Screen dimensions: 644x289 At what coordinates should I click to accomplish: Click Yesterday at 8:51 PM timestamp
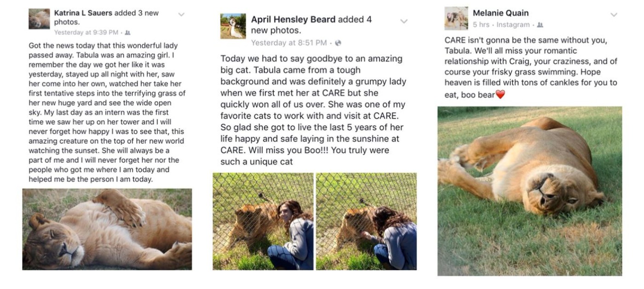(x=289, y=43)
